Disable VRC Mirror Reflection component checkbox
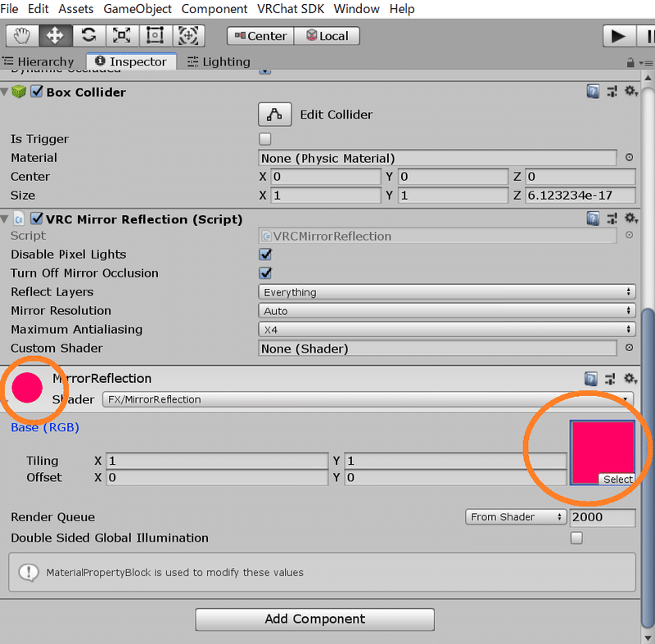 pos(37,218)
